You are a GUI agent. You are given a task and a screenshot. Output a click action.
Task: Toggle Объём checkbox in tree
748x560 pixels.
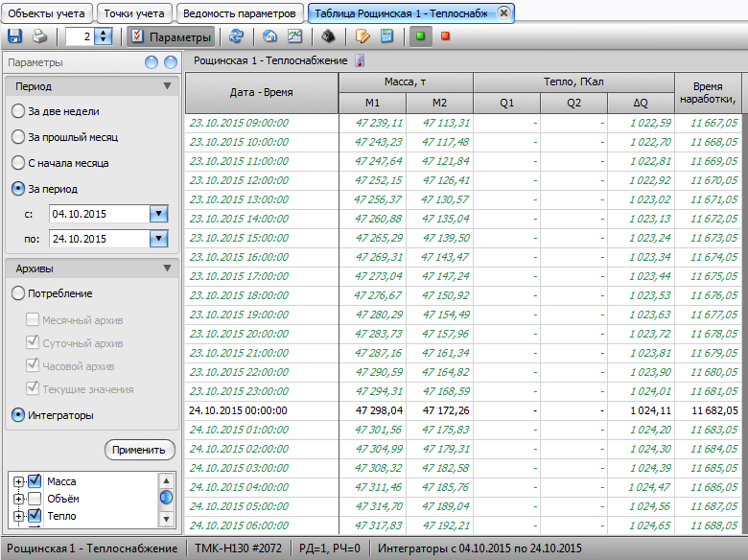tap(35, 499)
